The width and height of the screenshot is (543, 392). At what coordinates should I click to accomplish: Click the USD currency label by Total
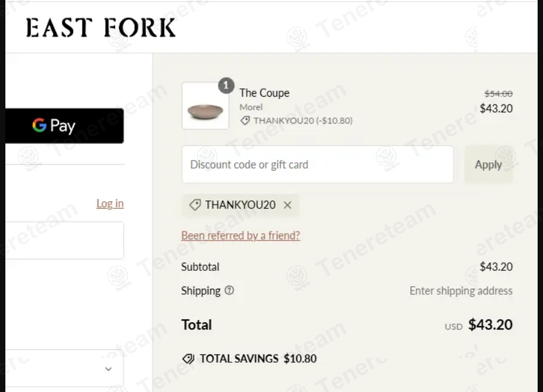pos(453,326)
